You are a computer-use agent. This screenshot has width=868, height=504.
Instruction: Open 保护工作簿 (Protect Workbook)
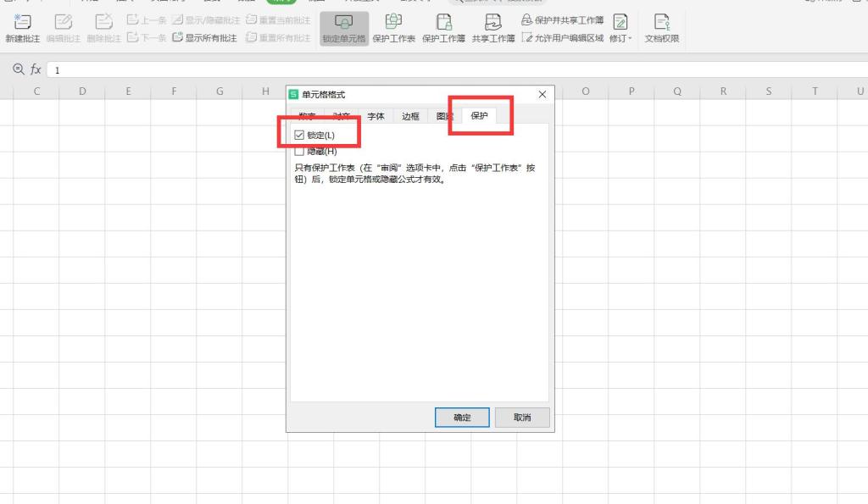point(442,27)
